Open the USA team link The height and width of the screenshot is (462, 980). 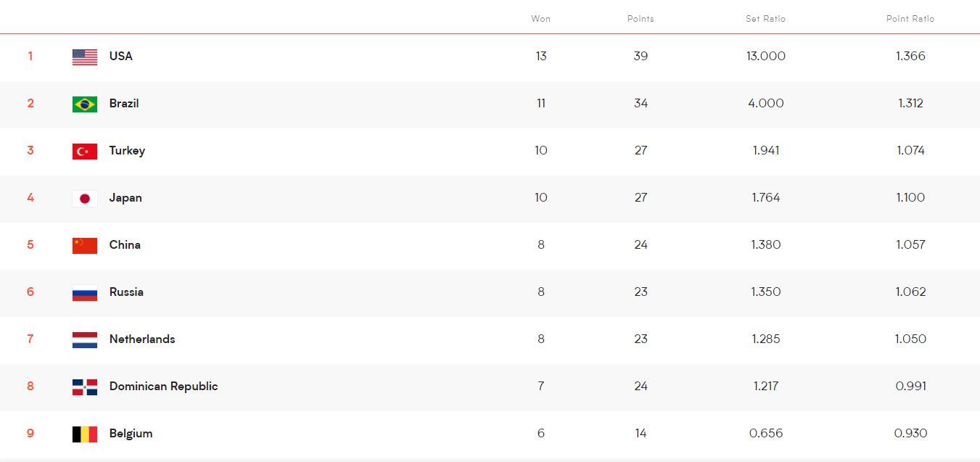tap(121, 57)
